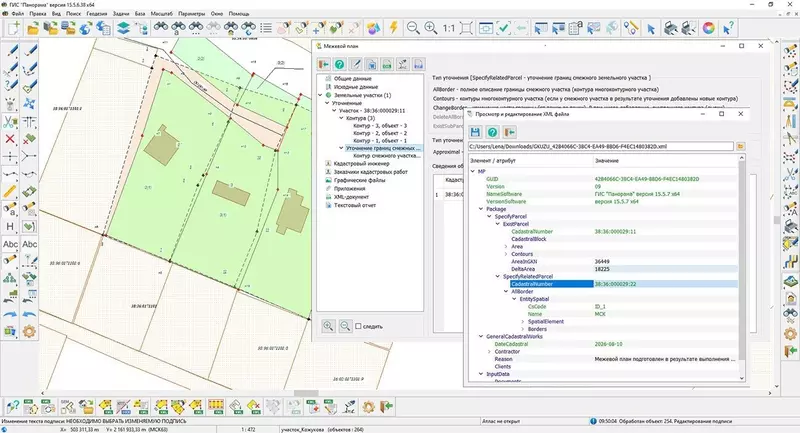Click the first binoculars search icon
Screen dimensions: 800x433
point(161,28)
